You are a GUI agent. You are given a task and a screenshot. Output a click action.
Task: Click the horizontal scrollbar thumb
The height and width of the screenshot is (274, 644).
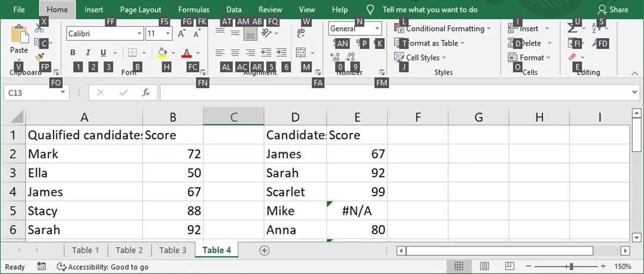(500, 250)
